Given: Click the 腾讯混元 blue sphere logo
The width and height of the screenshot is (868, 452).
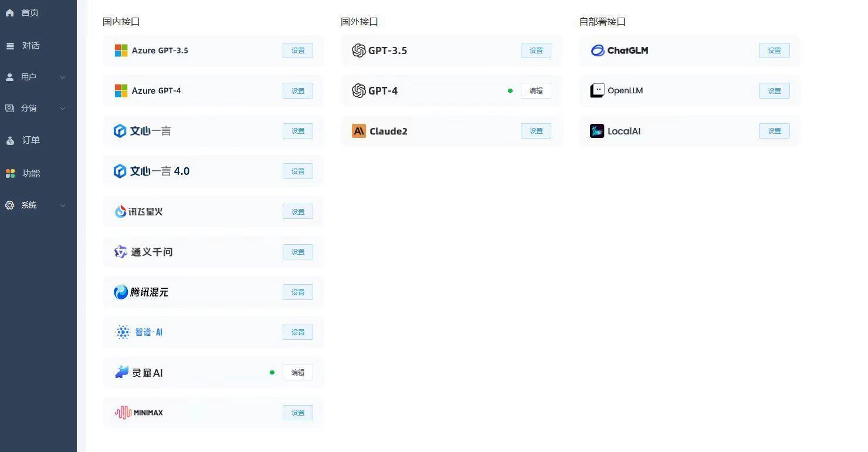Looking at the screenshot, I should [121, 292].
